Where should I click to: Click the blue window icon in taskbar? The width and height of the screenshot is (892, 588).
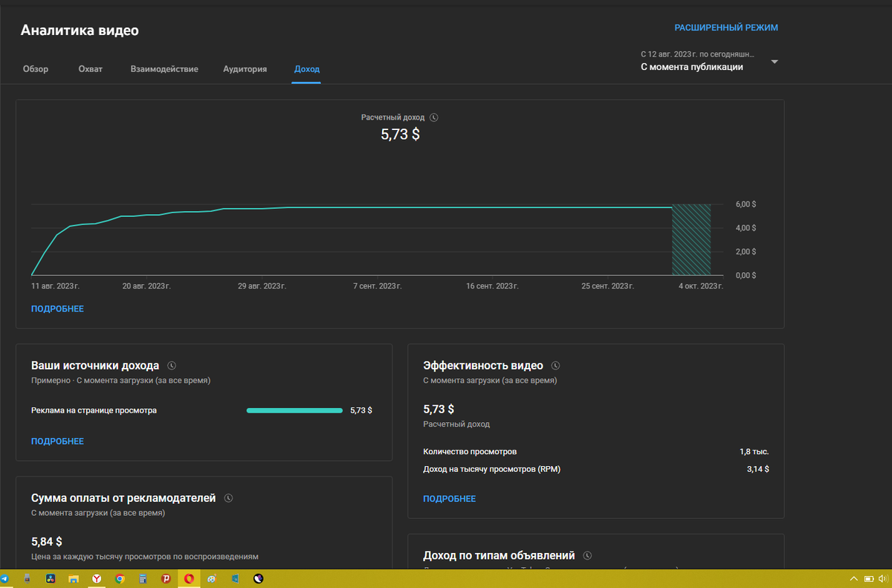coord(235,578)
